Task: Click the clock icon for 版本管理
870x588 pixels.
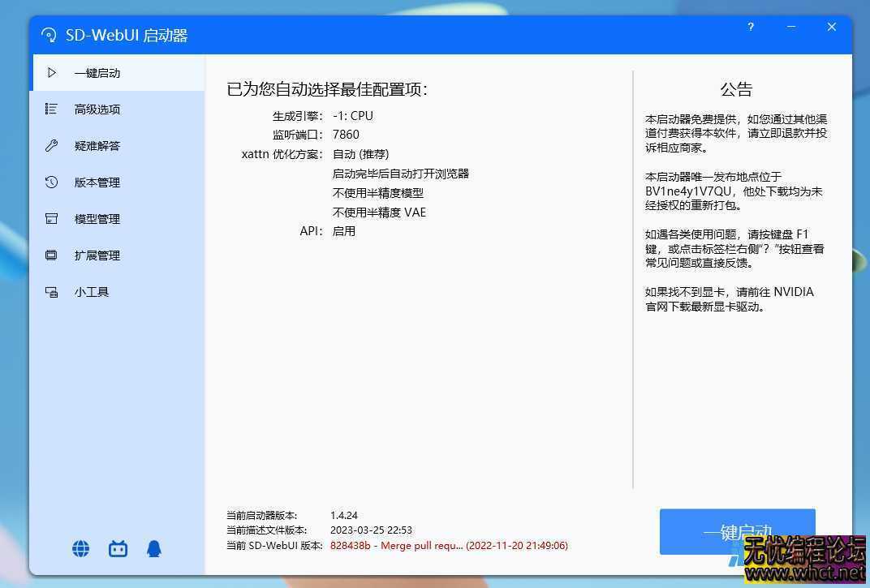Action: pos(51,182)
